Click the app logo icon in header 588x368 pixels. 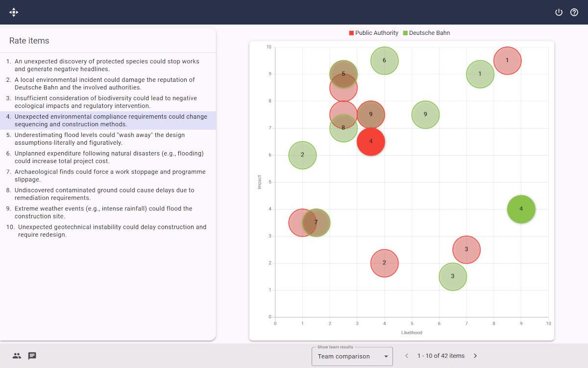(x=14, y=12)
